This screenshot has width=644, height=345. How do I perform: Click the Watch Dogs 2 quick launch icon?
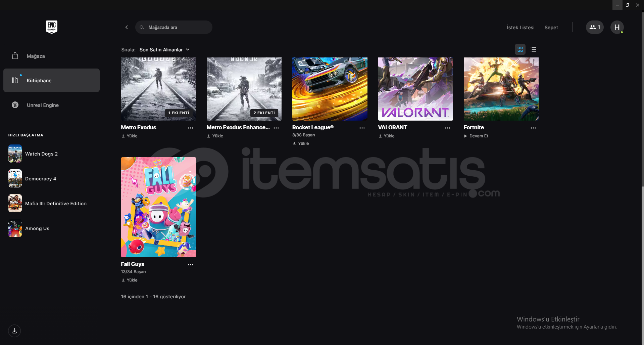click(15, 154)
